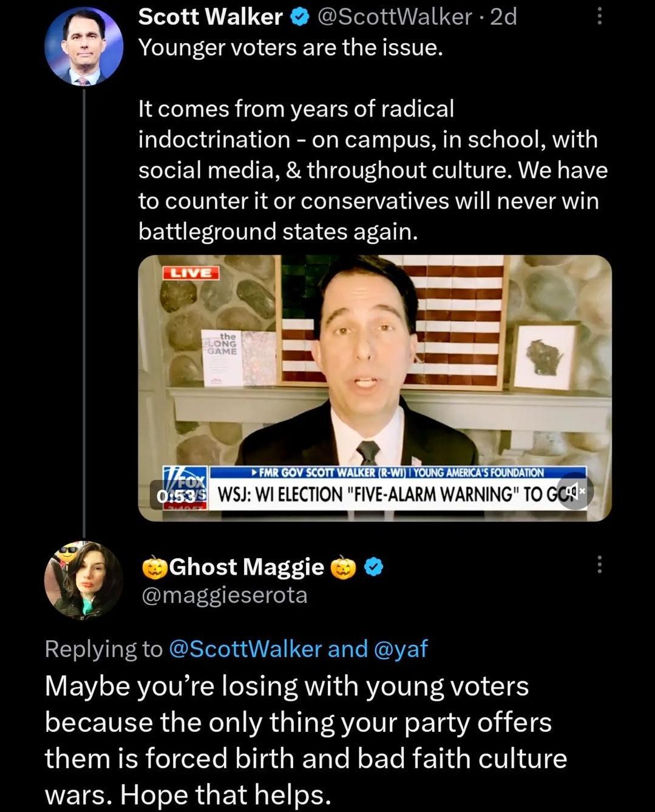Viewport: 655px width, 812px height.
Task: Click the verified badge next to Scott Walker
Action: click(x=299, y=17)
